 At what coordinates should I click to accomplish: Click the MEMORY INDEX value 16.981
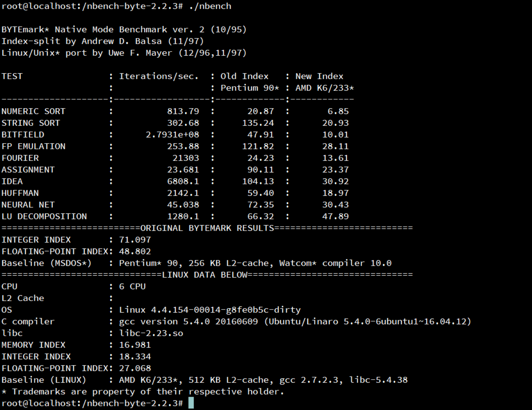(135, 345)
